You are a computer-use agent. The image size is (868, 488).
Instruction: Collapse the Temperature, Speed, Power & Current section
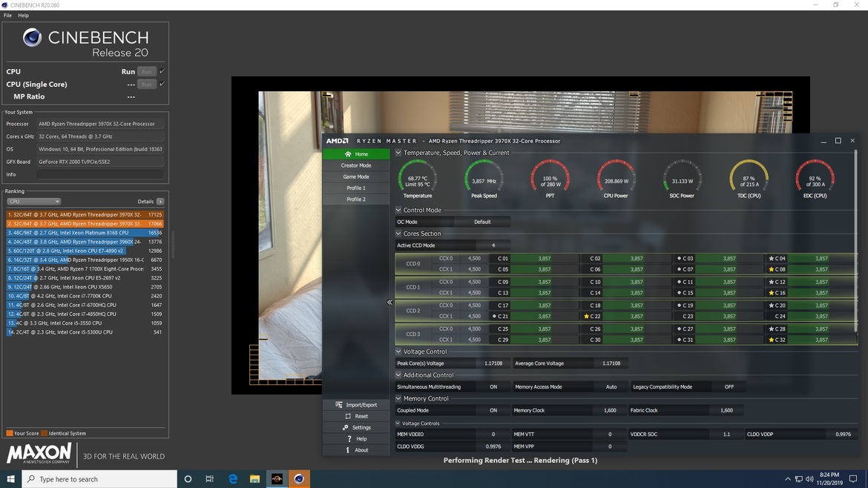398,153
